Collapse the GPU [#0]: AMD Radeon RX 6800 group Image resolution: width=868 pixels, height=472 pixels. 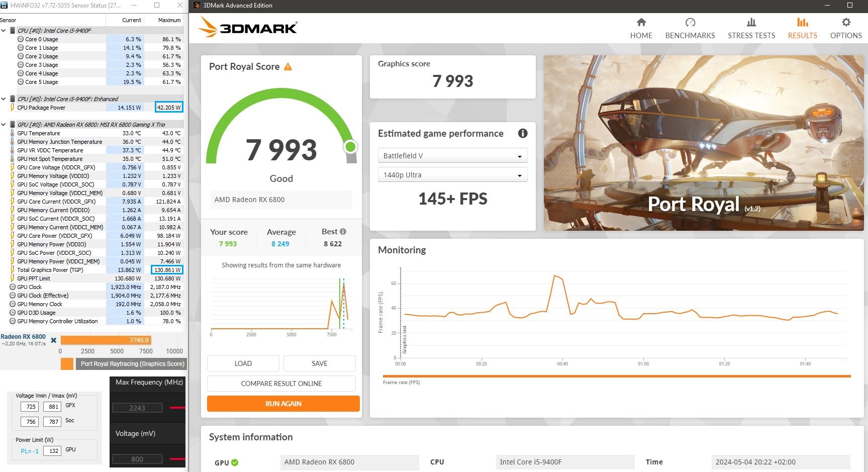coord(4,125)
